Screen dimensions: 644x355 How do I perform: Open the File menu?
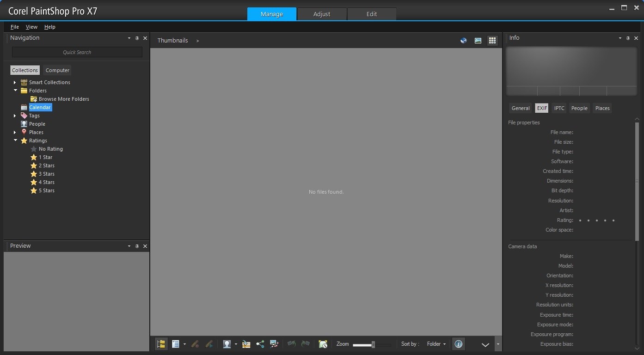pyautogui.click(x=15, y=27)
